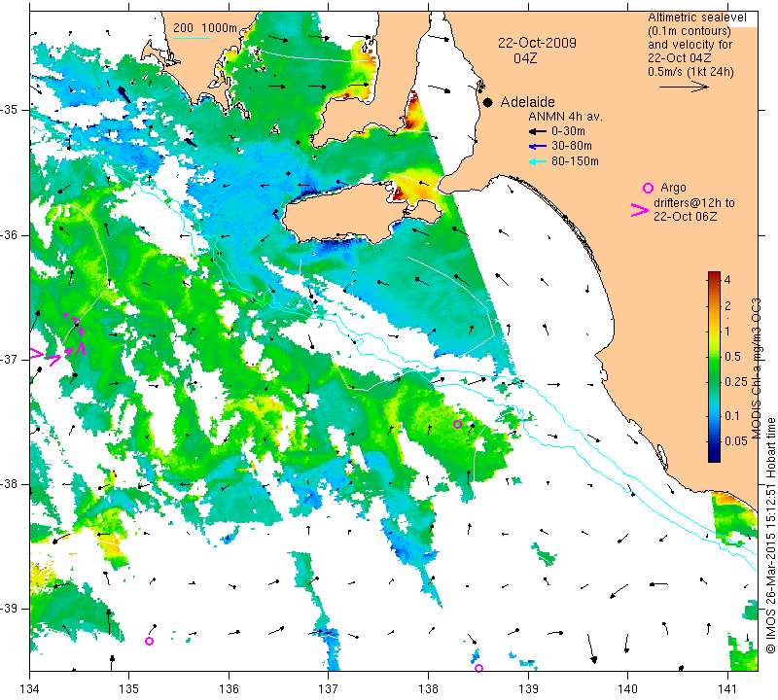Viewport: 778px width, 700px height.
Task: Click the color bar tick label '0.25'
Action: 736,381
